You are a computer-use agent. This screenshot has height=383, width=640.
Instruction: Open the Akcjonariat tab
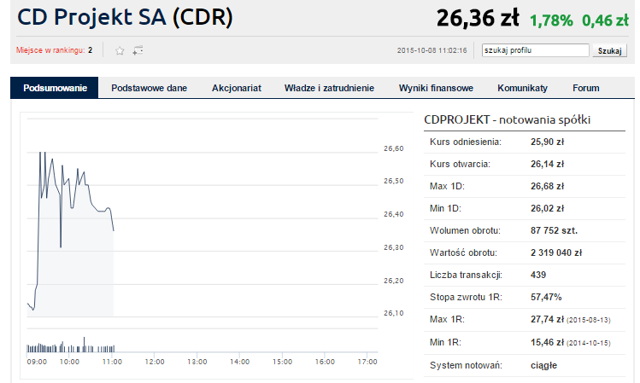point(236,88)
